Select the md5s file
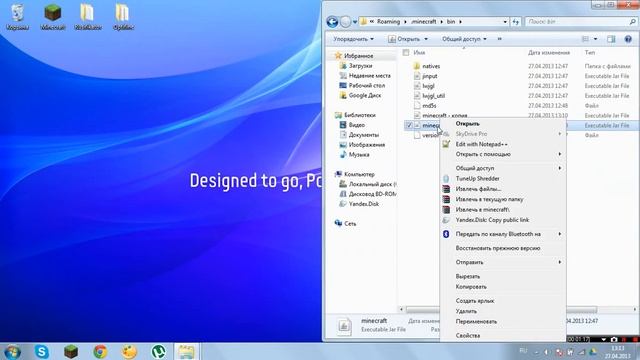 click(x=429, y=106)
